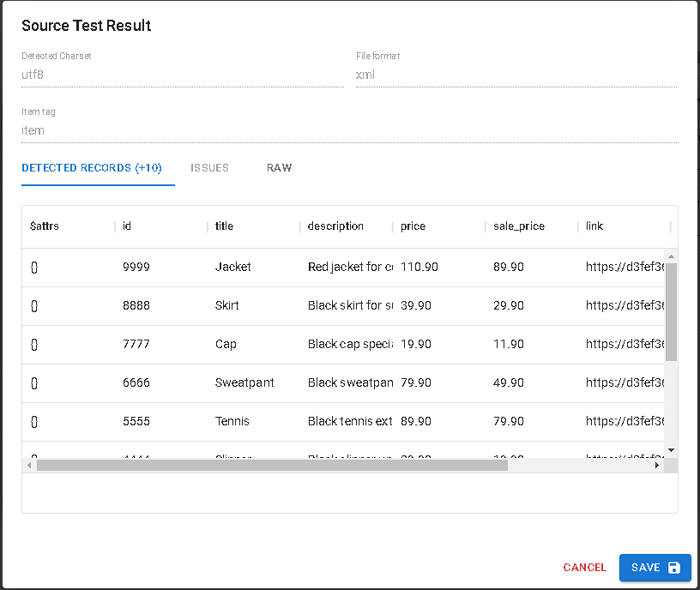Open the Raw tab

click(279, 168)
